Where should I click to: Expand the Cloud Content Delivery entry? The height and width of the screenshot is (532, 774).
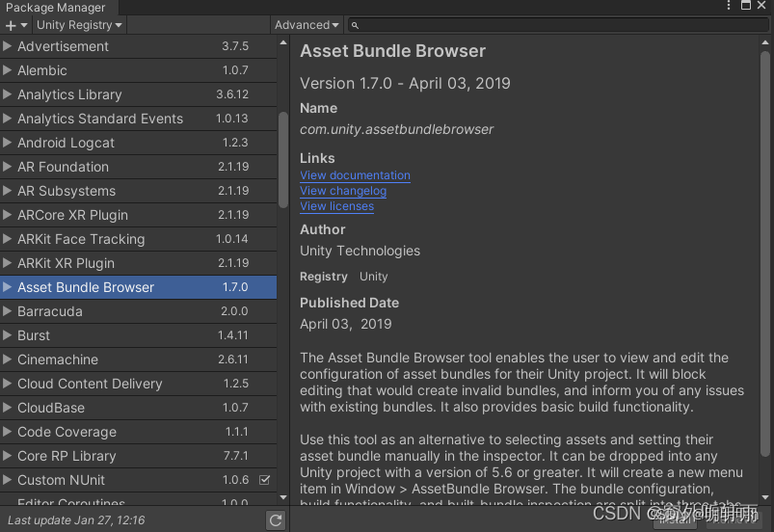7,384
